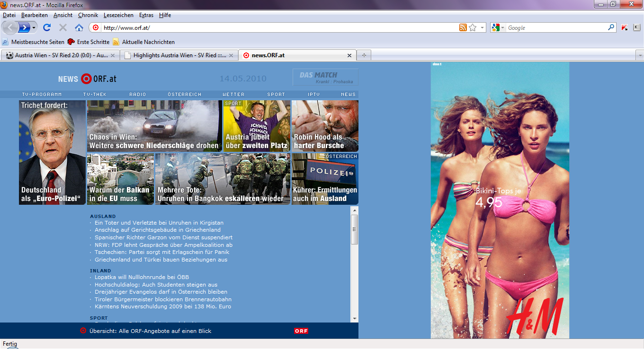Open 'Chaos in Wien' flooding story image

pyautogui.click(x=154, y=126)
